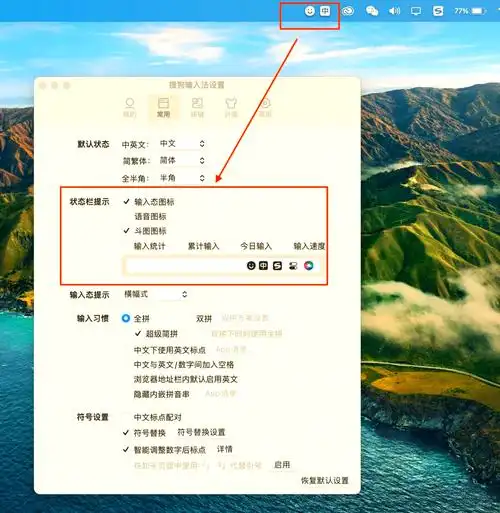
Task: Click the 详情 details button
Action: click(225, 449)
